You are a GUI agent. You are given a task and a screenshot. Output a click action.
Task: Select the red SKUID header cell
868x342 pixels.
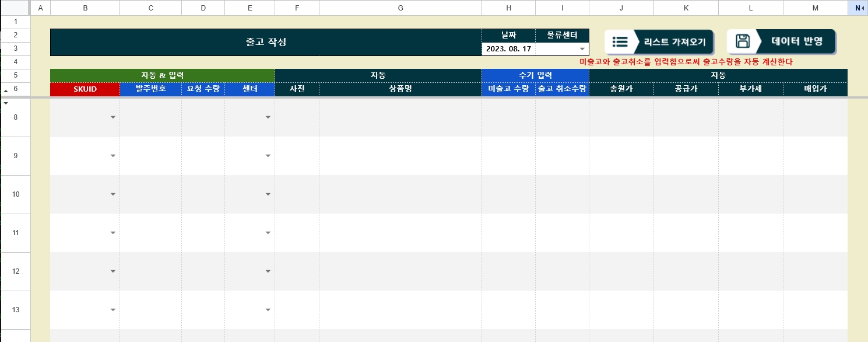[85, 89]
